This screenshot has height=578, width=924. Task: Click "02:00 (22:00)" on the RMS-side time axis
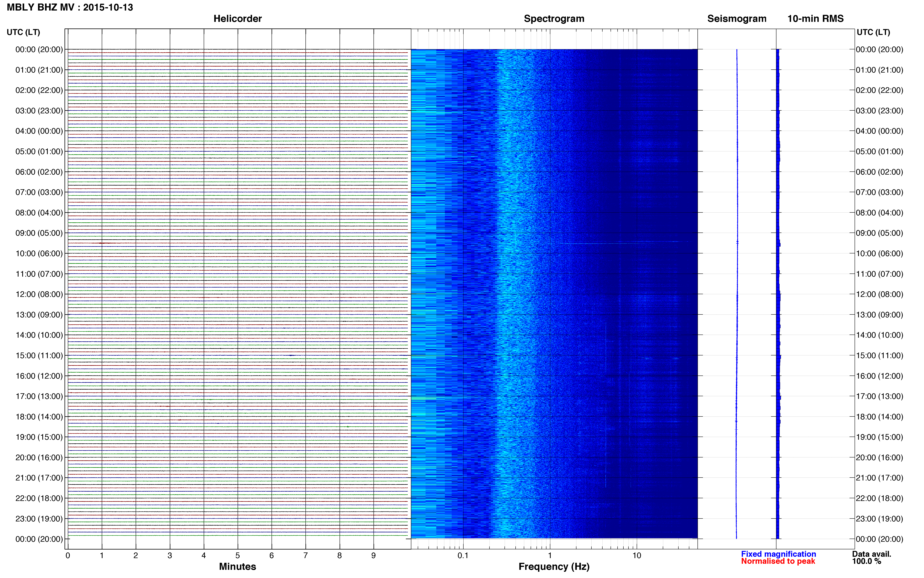880,90
